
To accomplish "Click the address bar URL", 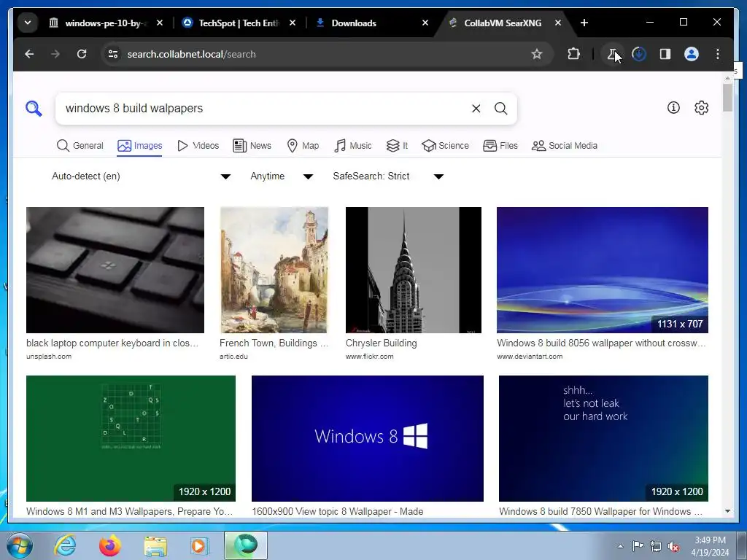I will point(192,54).
